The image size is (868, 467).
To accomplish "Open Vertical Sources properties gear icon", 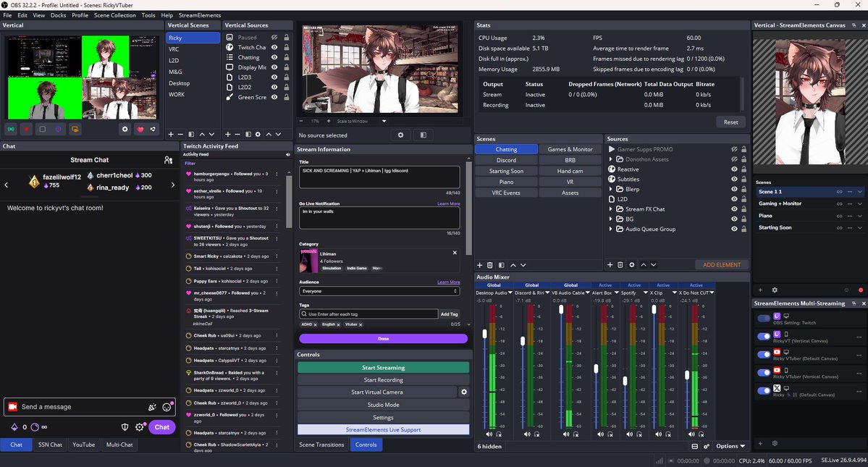I will coord(258,135).
